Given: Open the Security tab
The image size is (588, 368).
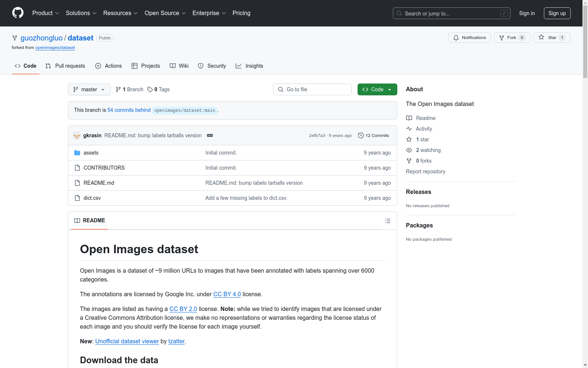Looking at the screenshot, I should click(212, 66).
